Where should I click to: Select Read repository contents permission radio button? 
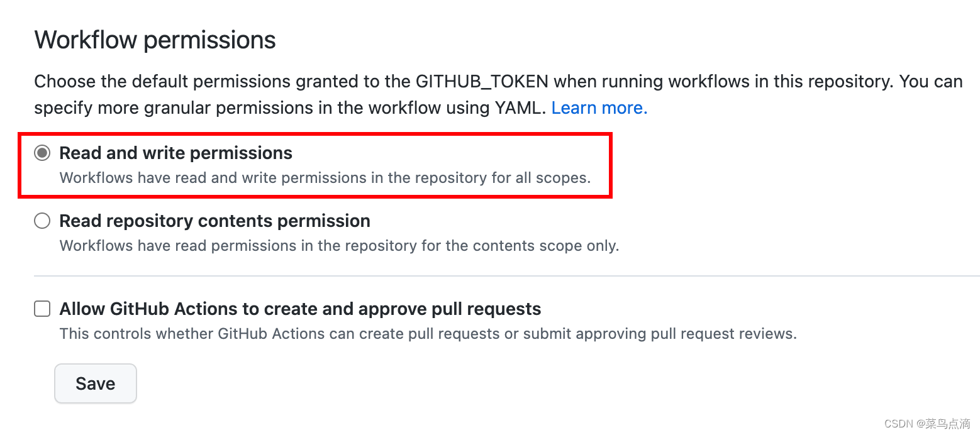(42, 221)
